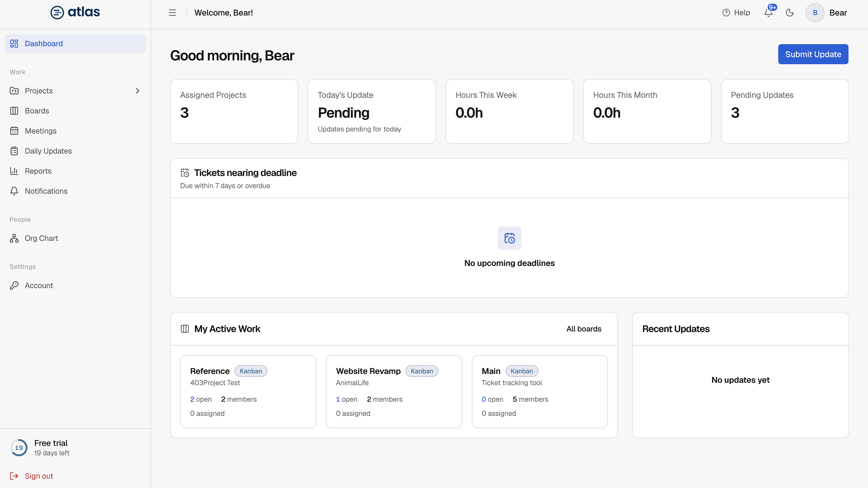This screenshot has height=488, width=868.
Task: Open Reports in the sidebar
Action: [x=75, y=171]
